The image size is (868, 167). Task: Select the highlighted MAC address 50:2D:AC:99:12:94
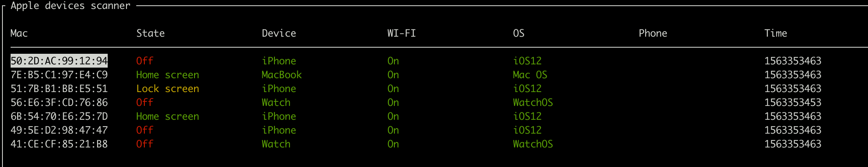pyautogui.click(x=59, y=61)
